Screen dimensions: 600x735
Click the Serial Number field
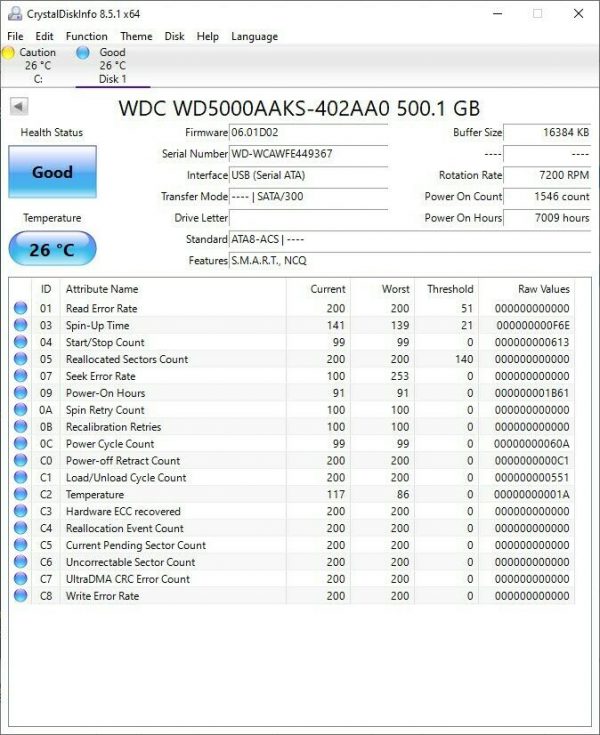[x=308, y=154]
